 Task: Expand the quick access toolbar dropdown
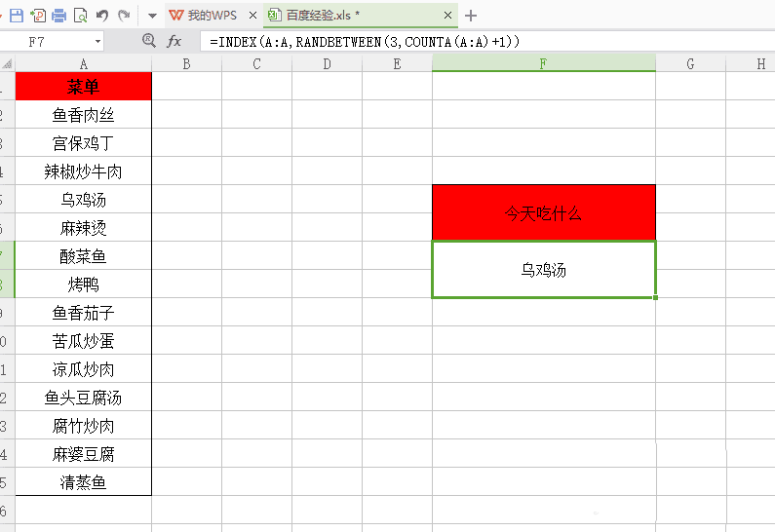pos(152,16)
